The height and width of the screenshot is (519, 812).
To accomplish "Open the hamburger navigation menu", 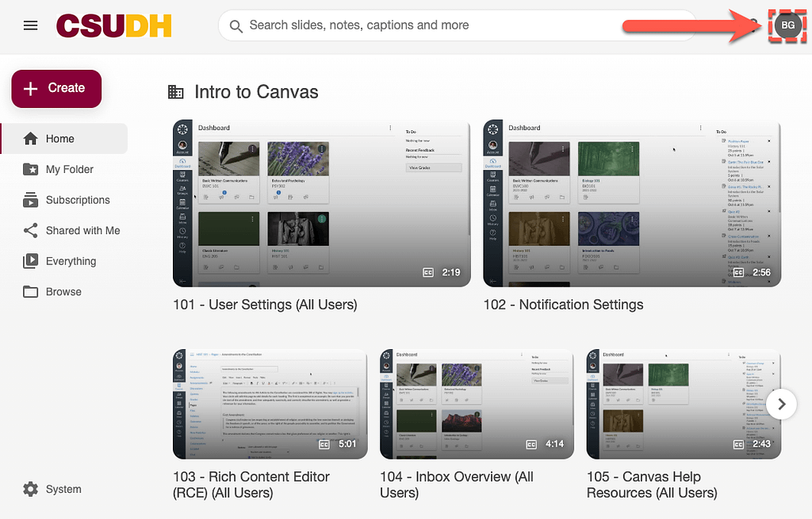I will point(31,25).
